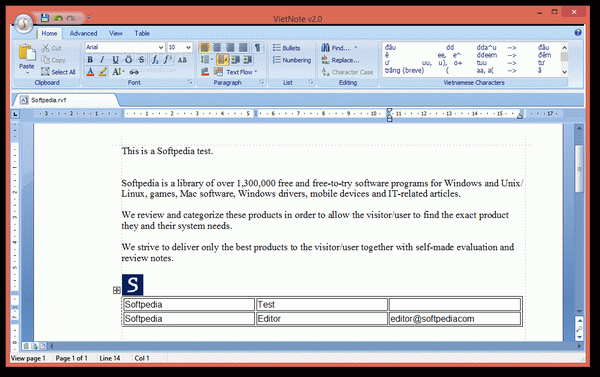
Task: Click the text highlight marker icon
Action: point(103,72)
